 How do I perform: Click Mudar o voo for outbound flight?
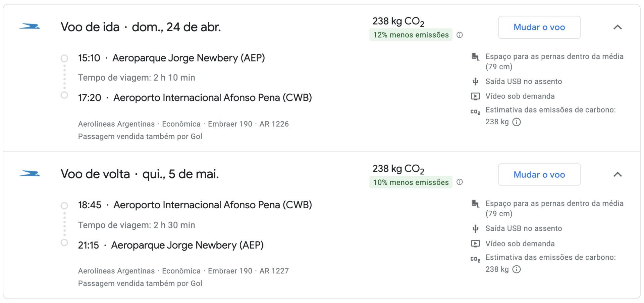pos(539,27)
